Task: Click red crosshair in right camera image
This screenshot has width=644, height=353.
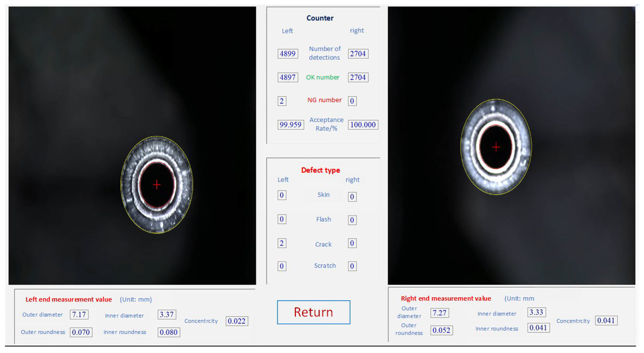Action: click(496, 147)
